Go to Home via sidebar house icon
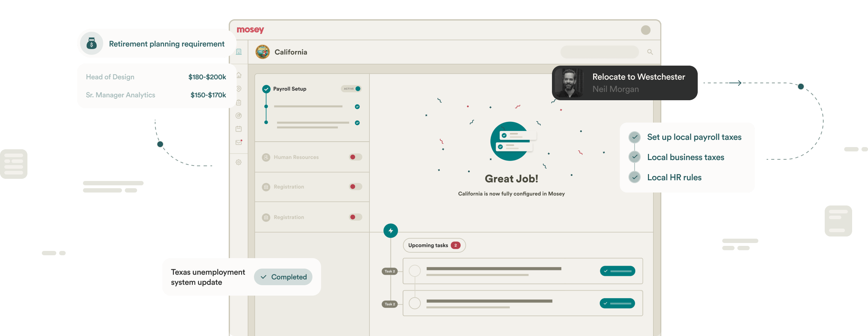Screen dimensions: 868x336 (239, 75)
